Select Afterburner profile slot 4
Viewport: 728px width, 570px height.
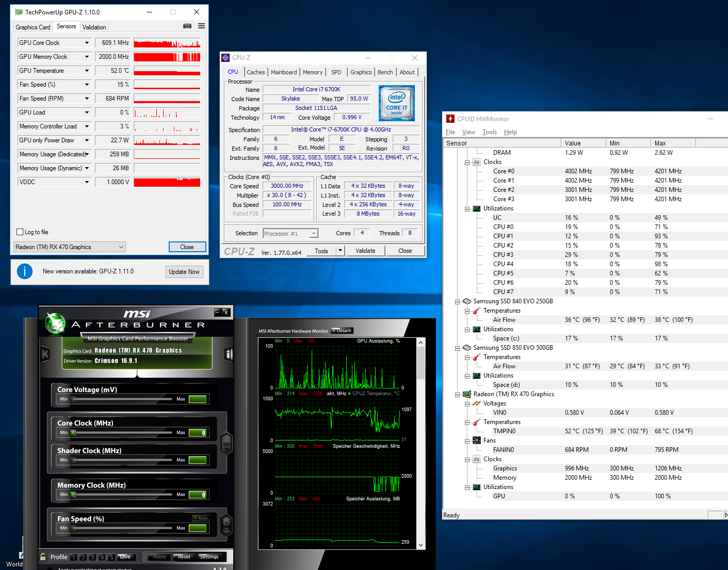(102, 557)
